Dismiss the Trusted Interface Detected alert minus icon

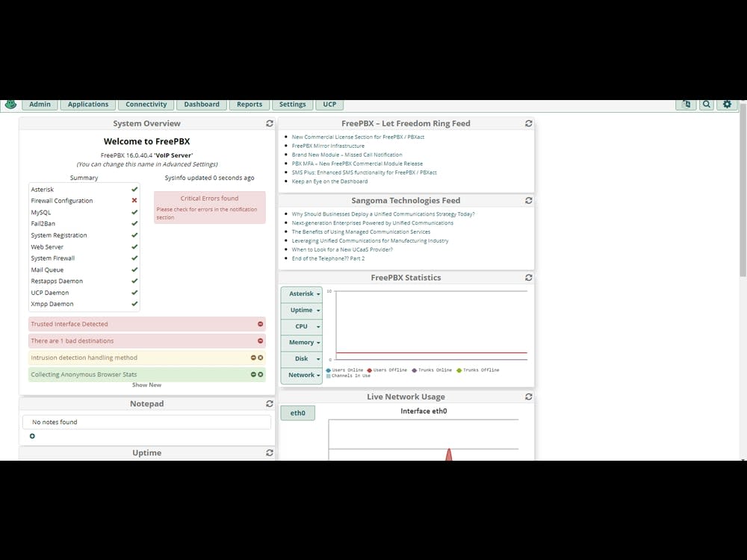pos(261,324)
